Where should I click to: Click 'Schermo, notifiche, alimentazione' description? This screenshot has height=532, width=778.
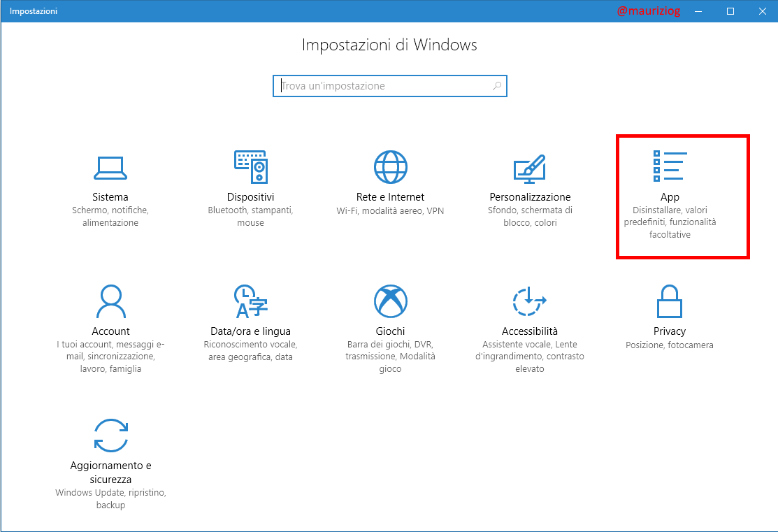(x=110, y=217)
